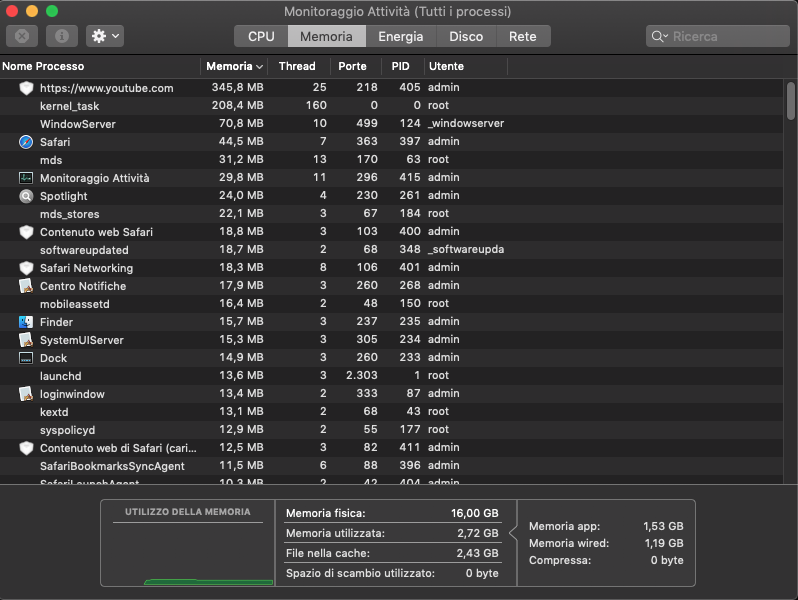The width and height of the screenshot is (798, 600).
Task: Click the process list vertical scrollbar thumb
Action: pyautogui.click(x=790, y=101)
